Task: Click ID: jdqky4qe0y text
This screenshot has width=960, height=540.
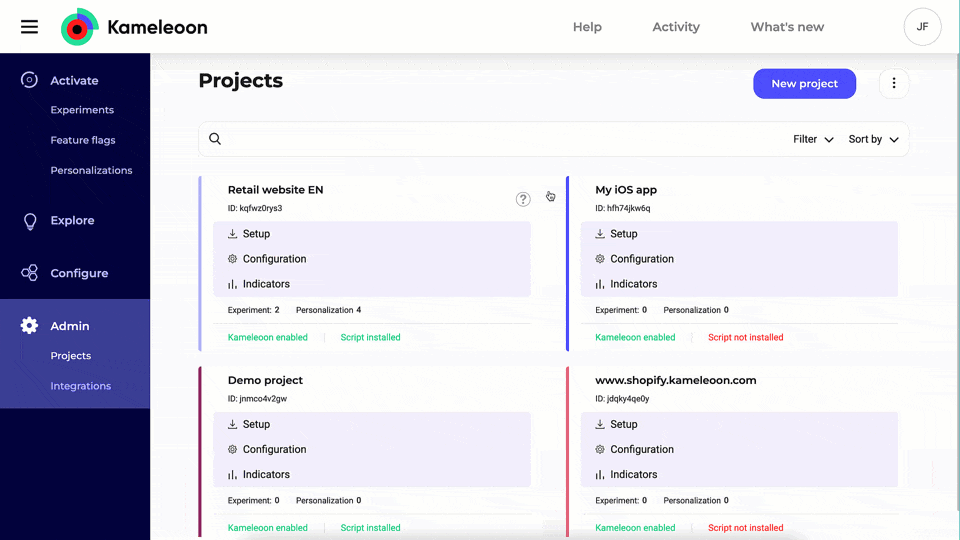Action: click(622, 399)
